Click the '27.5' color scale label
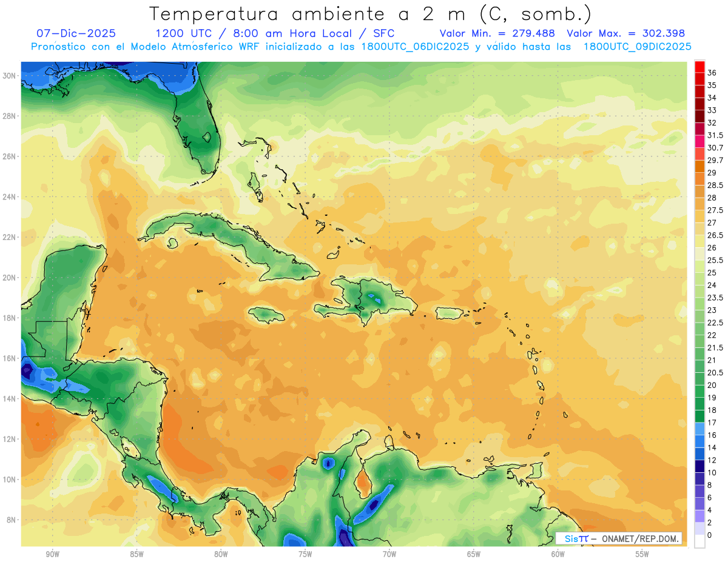Image resolution: width=728 pixels, height=562 pixels. tap(715, 210)
